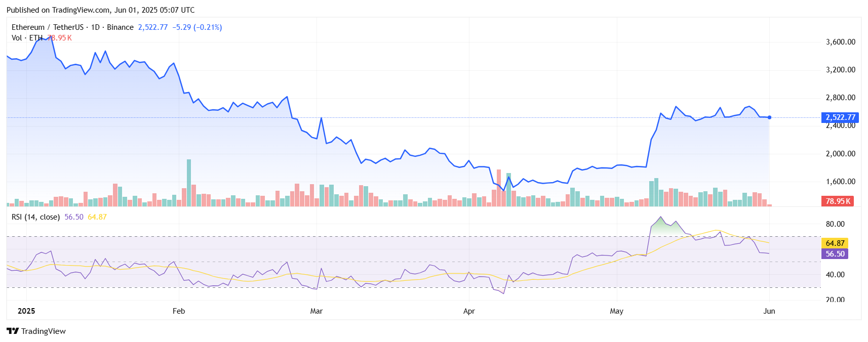The height and width of the screenshot is (342, 868).
Task: Click the May label on the time axis
Action: pos(616,311)
